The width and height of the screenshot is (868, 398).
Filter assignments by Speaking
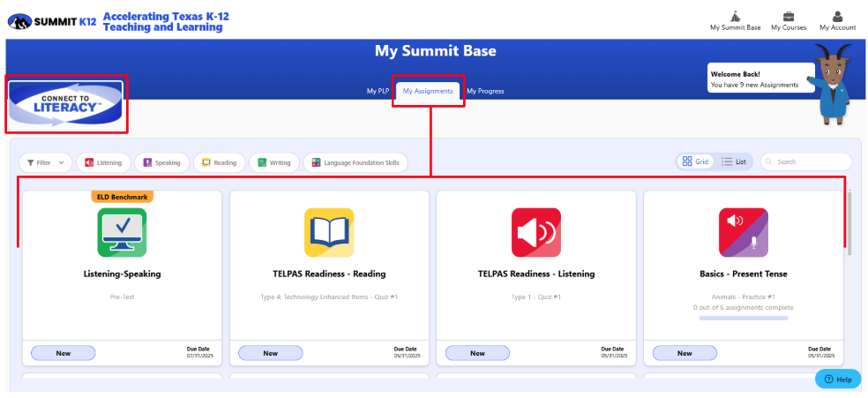click(x=161, y=162)
